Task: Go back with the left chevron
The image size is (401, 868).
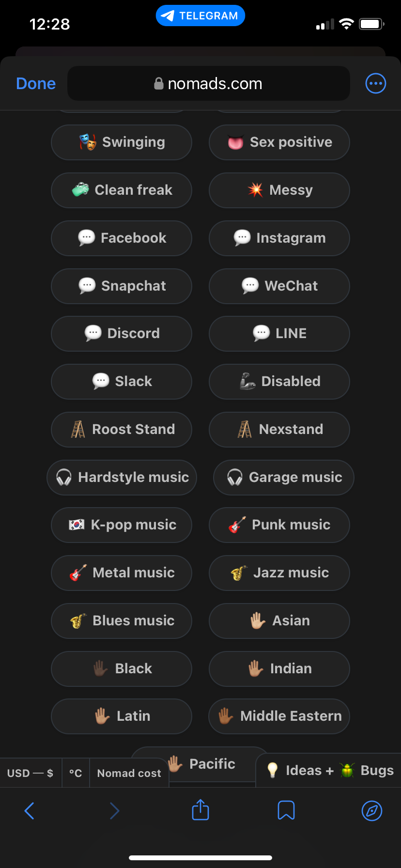Action: (30, 810)
